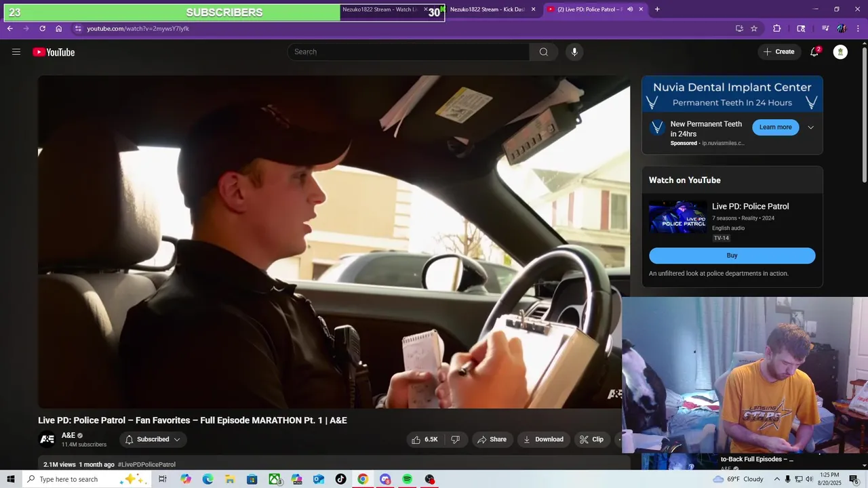Open Task View in the taskbar
This screenshot has width=868, height=488.
click(x=163, y=479)
